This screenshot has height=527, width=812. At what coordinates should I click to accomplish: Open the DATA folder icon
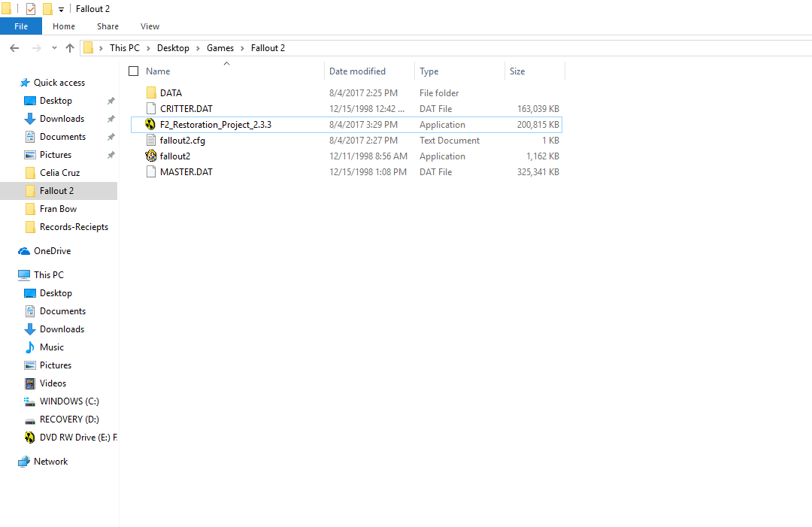tap(150, 93)
